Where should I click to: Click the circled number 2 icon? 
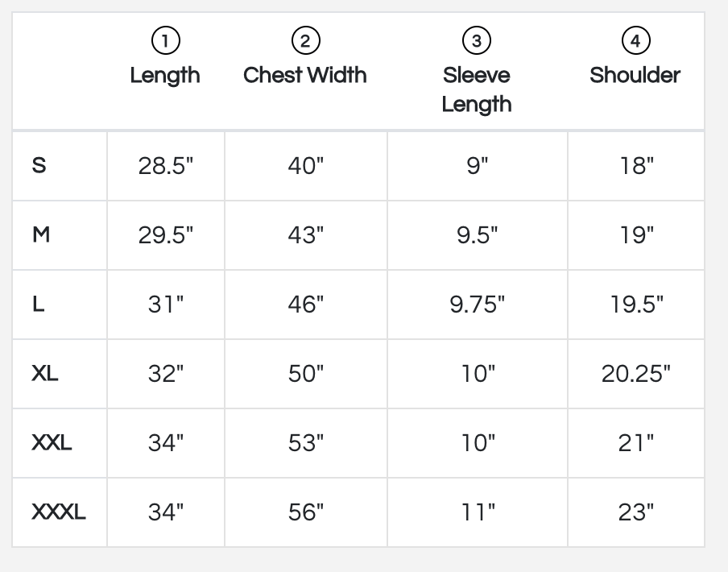305,39
